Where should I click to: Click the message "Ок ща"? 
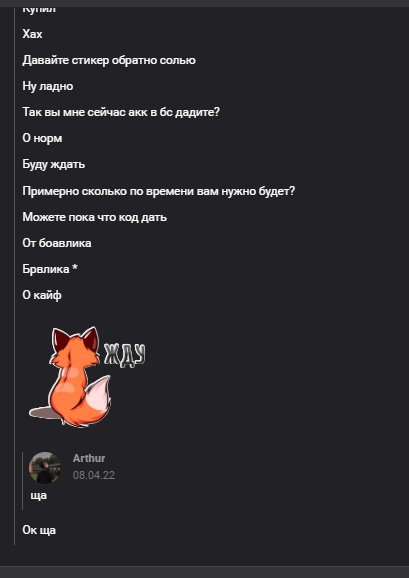(x=39, y=530)
